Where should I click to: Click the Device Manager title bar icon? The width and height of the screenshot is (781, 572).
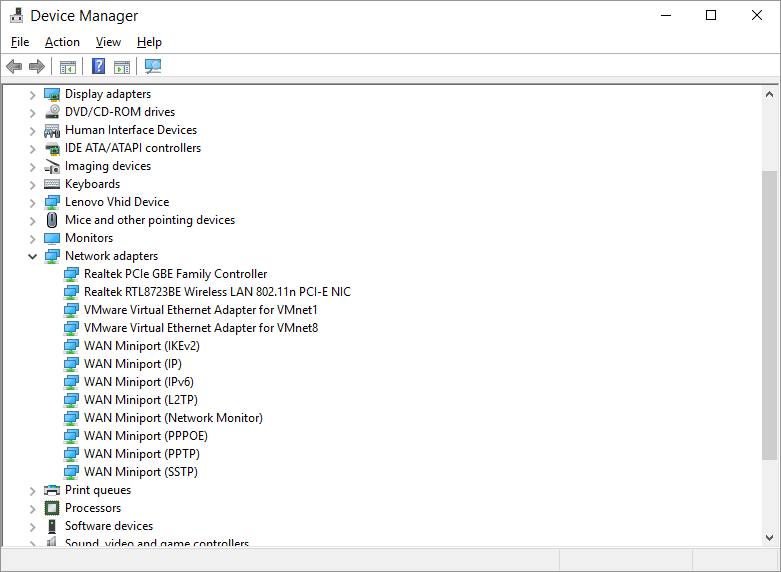click(x=16, y=15)
